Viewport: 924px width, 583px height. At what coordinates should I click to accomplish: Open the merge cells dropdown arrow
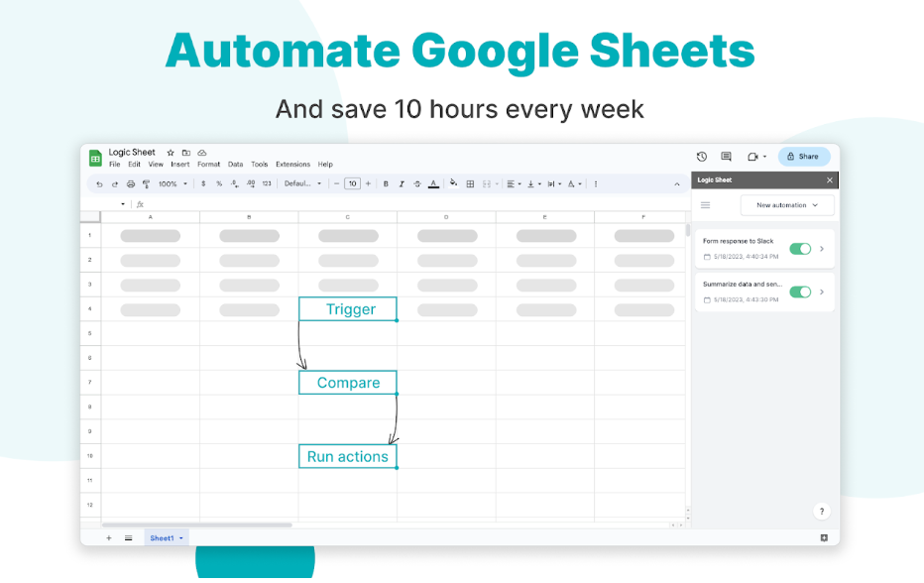[x=497, y=183]
